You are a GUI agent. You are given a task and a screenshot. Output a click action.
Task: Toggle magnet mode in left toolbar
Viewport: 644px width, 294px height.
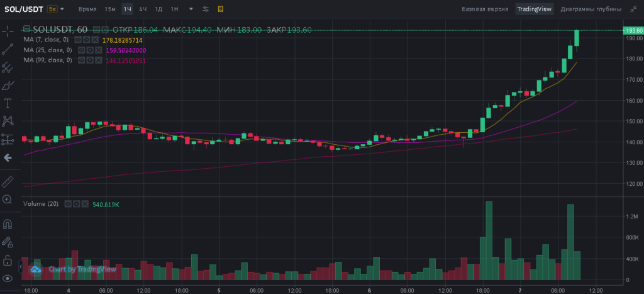pyautogui.click(x=8, y=223)
